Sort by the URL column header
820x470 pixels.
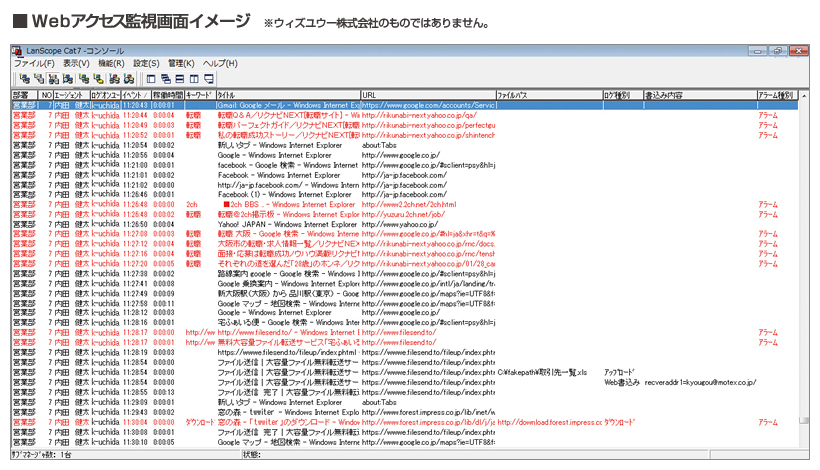click(428, 95)
